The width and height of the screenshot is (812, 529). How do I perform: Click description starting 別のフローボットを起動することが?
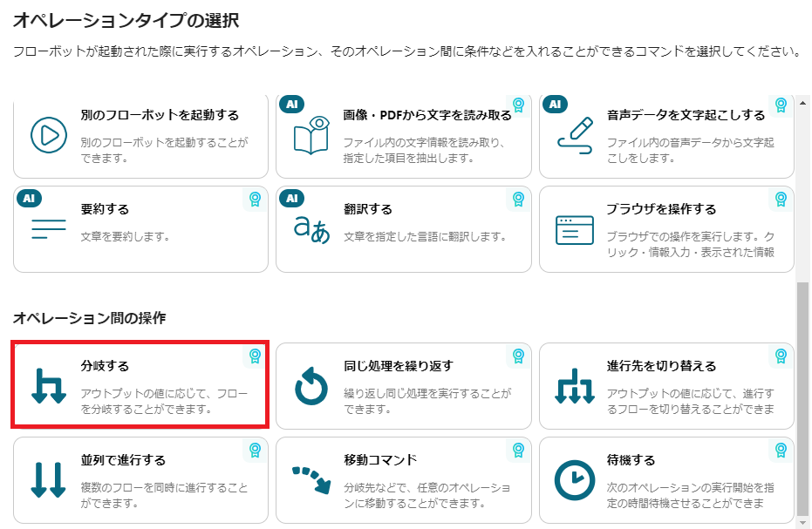pos(164,150)
